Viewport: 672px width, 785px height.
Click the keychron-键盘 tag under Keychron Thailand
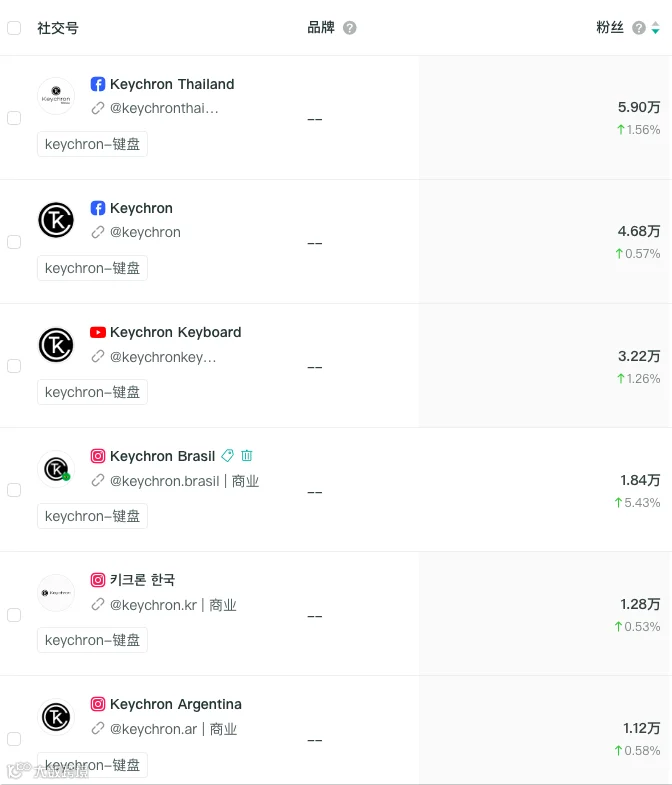[92, 144]
